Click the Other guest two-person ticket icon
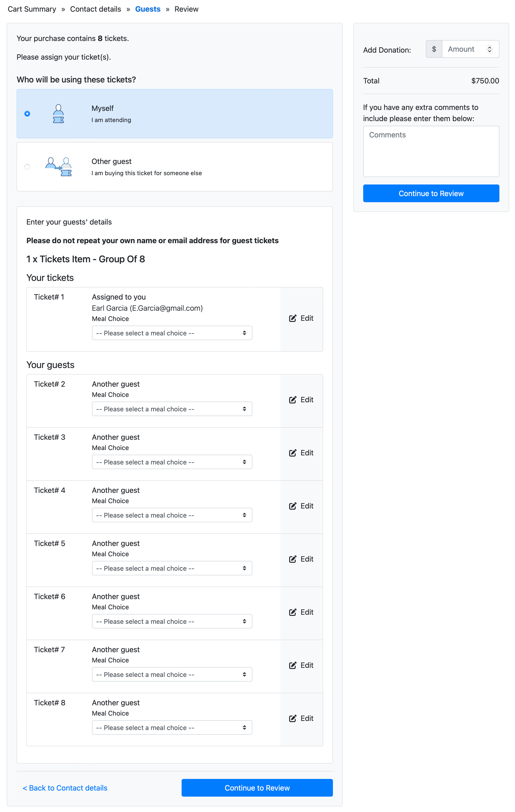 click(59, 167)
